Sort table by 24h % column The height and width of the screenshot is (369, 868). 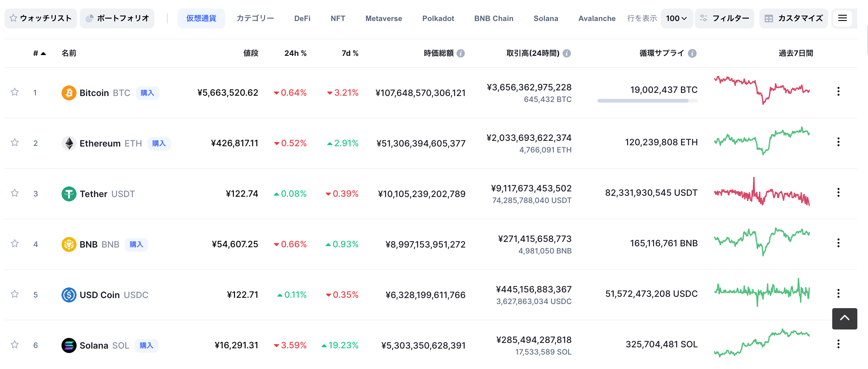pos(296,53)
